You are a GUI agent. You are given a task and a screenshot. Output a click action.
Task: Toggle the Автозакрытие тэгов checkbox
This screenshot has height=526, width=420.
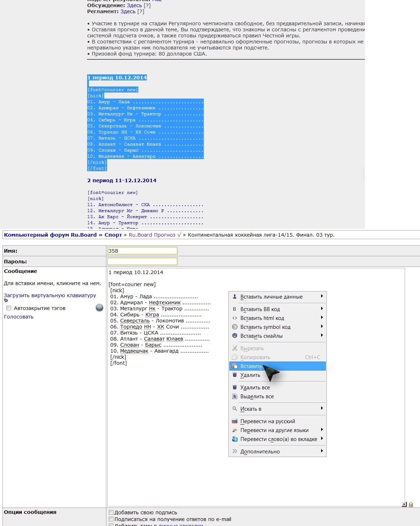pyautogui.click(x=9, y=308)
